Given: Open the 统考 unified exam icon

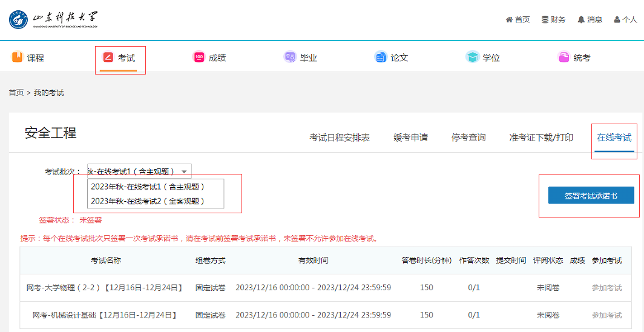Looking at the screenshot, I should click(563, 58).
